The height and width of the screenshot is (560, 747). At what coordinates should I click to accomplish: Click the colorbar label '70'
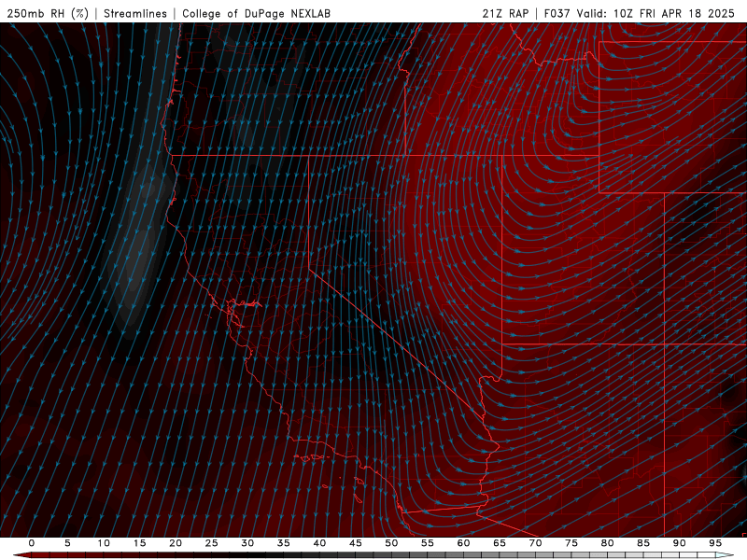535,543
